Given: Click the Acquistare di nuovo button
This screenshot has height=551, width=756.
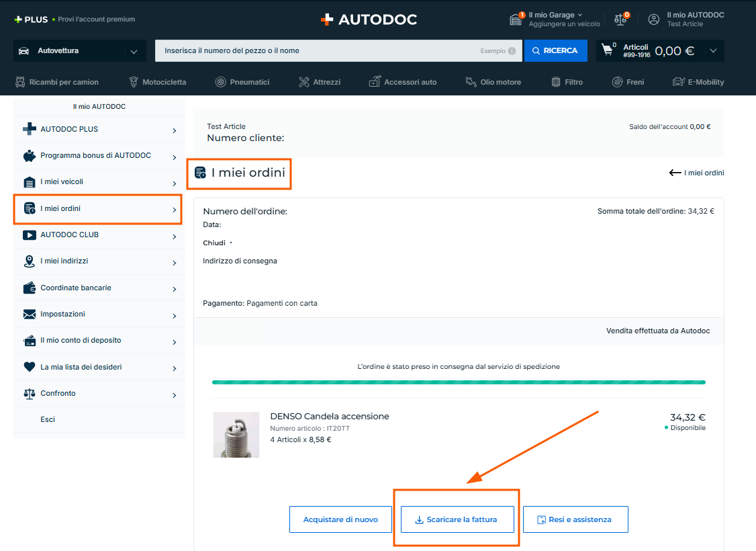Looking at the screenshot, I should pyautogui.click(x=340, y=519).
